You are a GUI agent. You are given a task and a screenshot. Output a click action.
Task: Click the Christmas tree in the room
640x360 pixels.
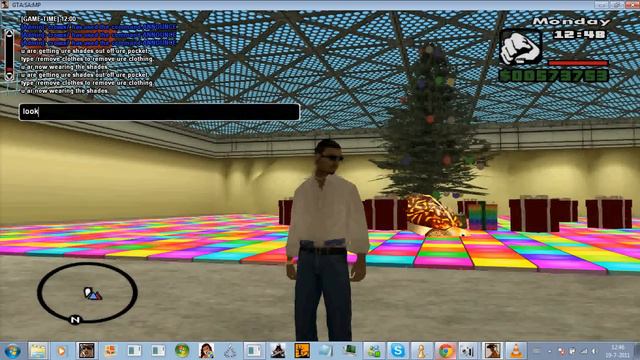[433, 122]
